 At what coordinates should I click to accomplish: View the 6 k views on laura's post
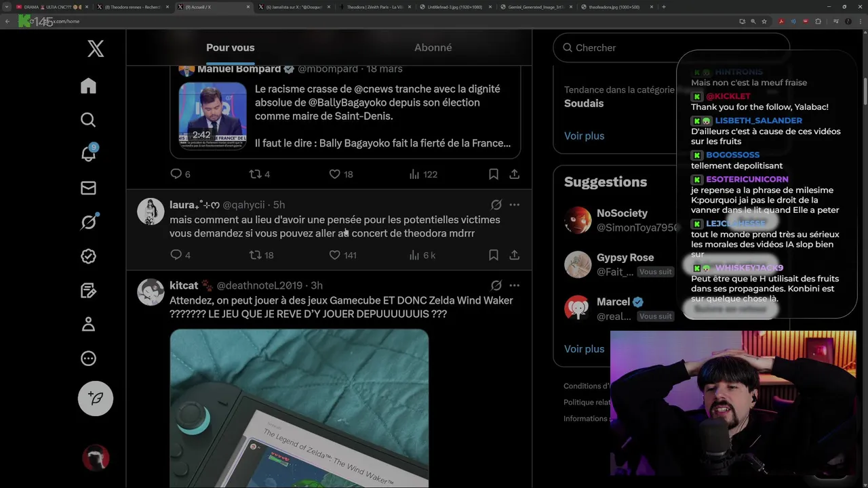422,255
